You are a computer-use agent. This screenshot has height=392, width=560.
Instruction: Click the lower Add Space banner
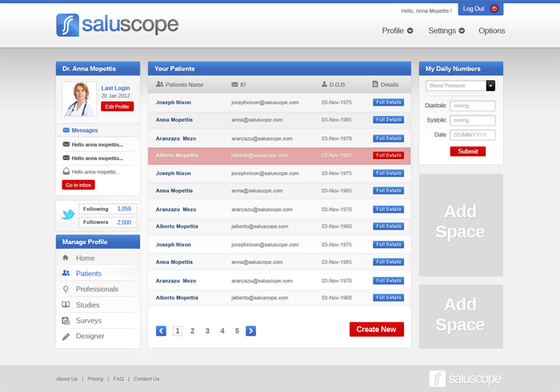[x=461, y=317]
